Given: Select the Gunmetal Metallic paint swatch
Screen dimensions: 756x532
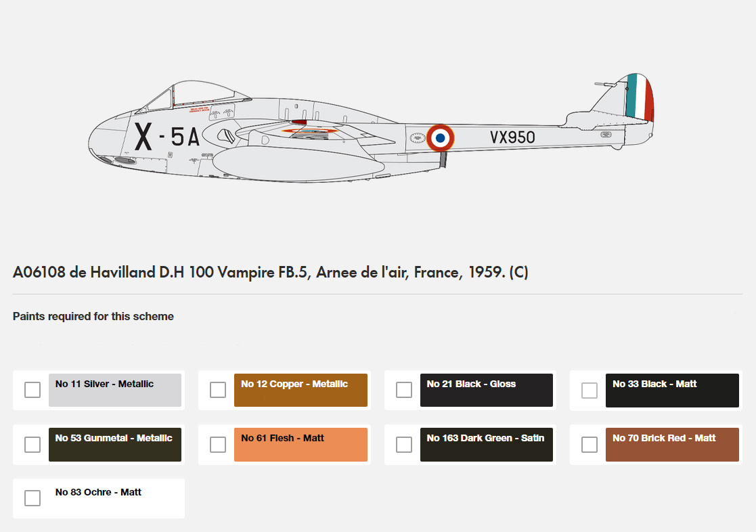Looking at the screenshot, I should (115, 445).
